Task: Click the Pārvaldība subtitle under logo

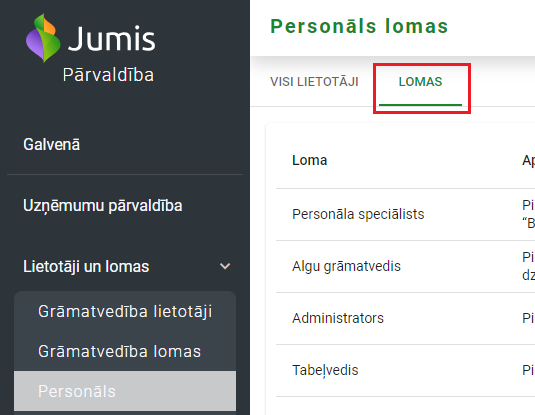Action: (108, 75)
